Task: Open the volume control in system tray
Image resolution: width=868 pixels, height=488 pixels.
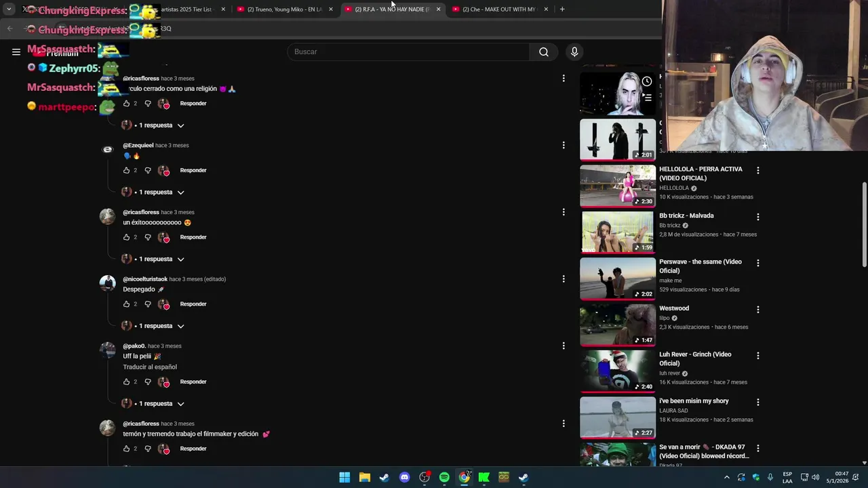Action: 816,477
